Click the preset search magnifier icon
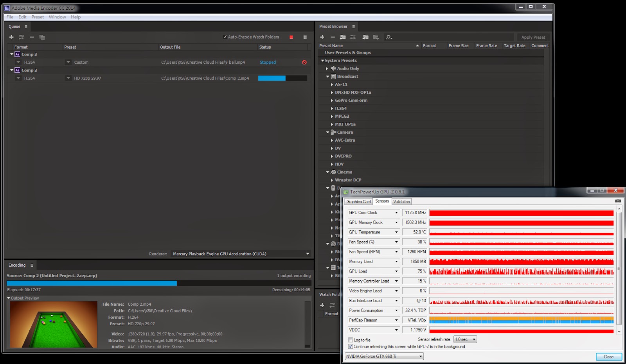 tap(389, 37)
